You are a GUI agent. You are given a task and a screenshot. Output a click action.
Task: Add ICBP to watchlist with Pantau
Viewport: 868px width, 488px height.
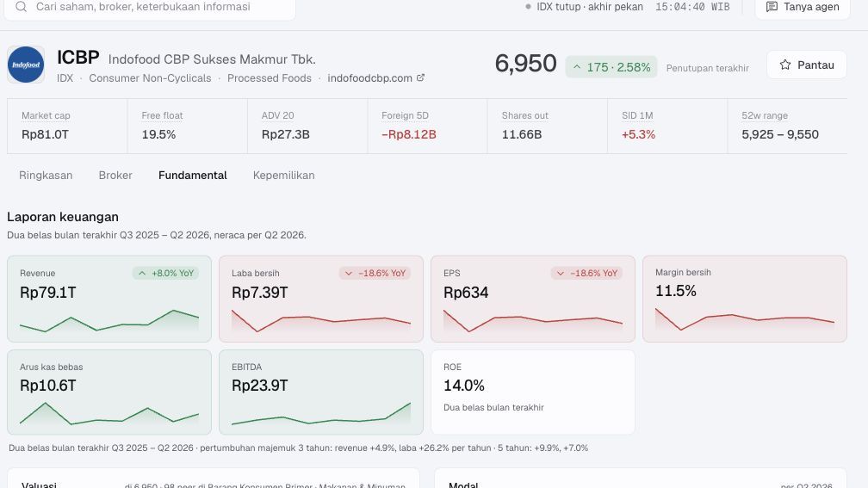(807, 65)
